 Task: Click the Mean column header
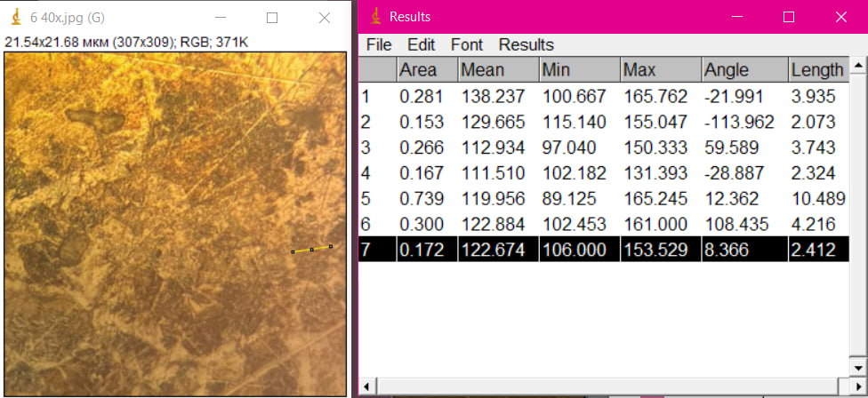(499, 70)
